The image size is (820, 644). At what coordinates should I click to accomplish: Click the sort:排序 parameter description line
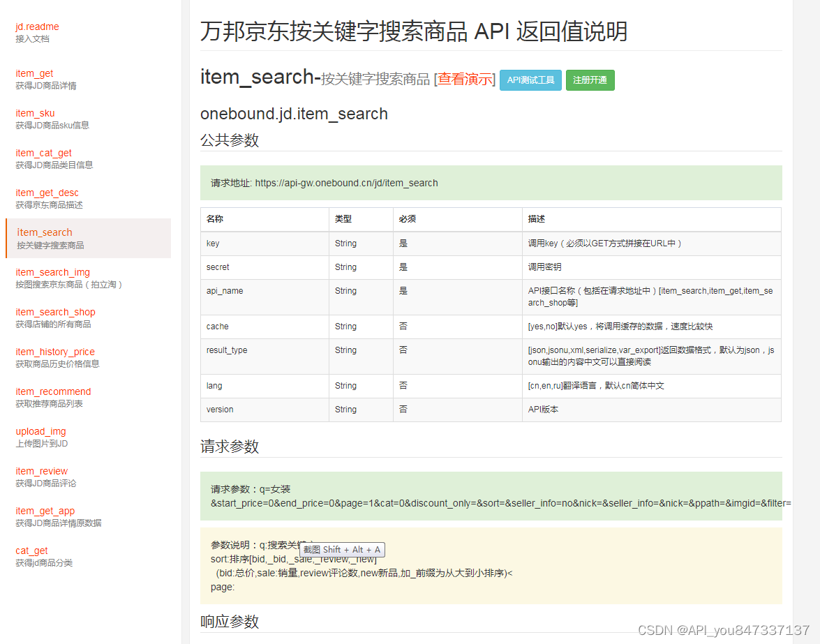click(x=293, y=560)
